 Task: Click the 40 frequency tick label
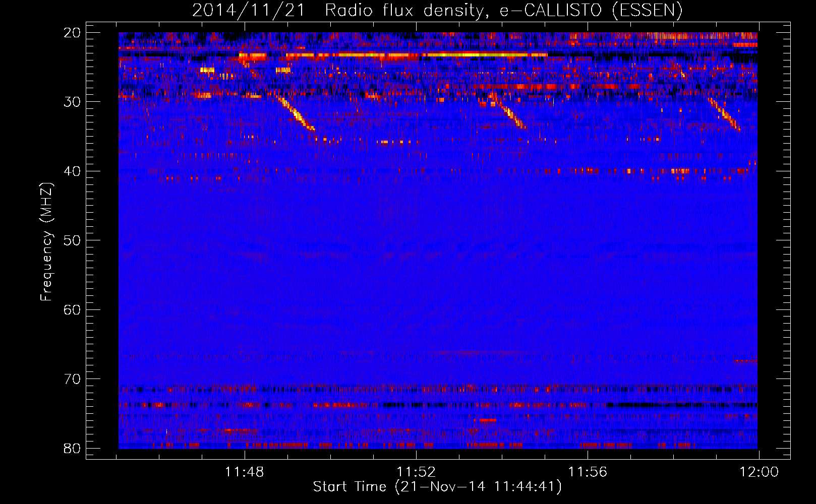point(73,171)
